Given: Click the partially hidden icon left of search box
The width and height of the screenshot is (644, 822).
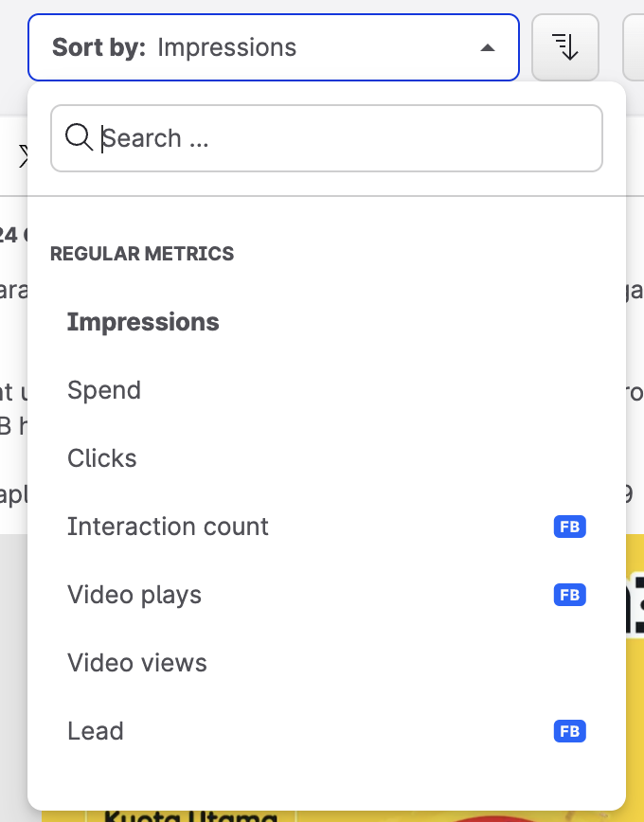Looking at the screenshot, I should coord(23,156).
